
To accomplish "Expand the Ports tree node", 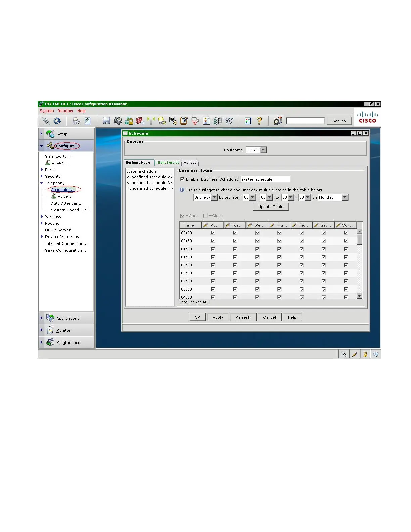I will pos(42,170).
